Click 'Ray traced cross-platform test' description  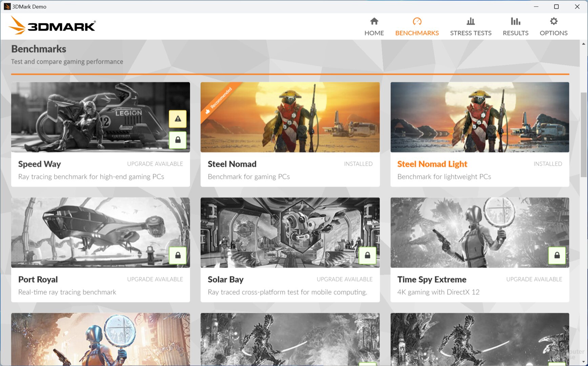287,292
